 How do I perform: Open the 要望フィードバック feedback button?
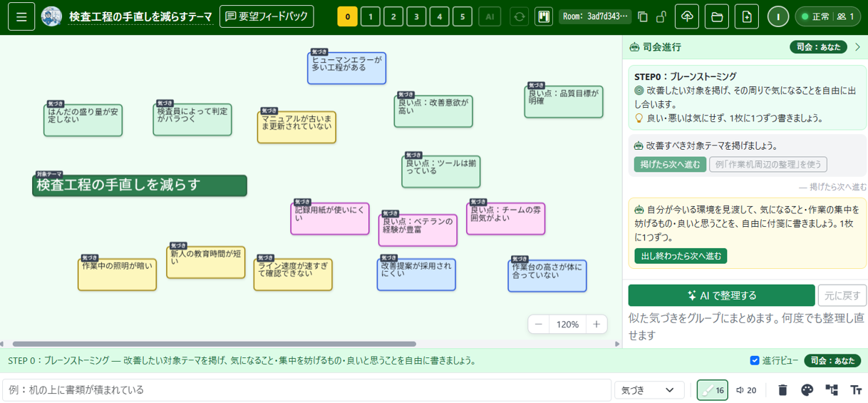(267, 16)
